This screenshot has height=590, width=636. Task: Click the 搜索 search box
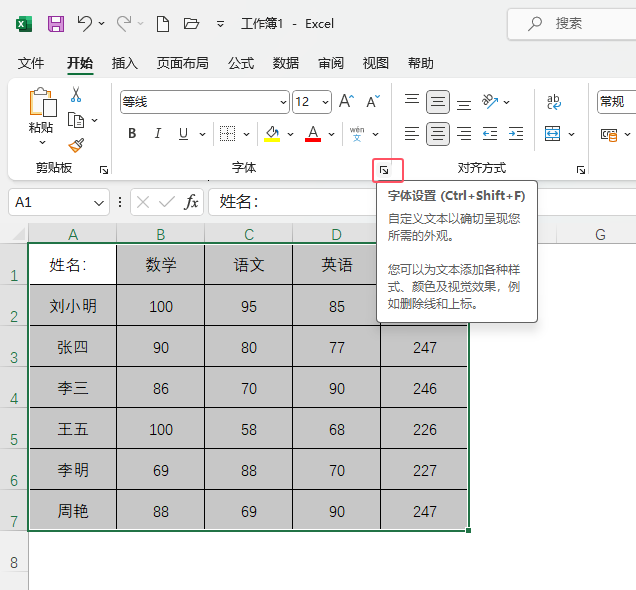[572, 24]
